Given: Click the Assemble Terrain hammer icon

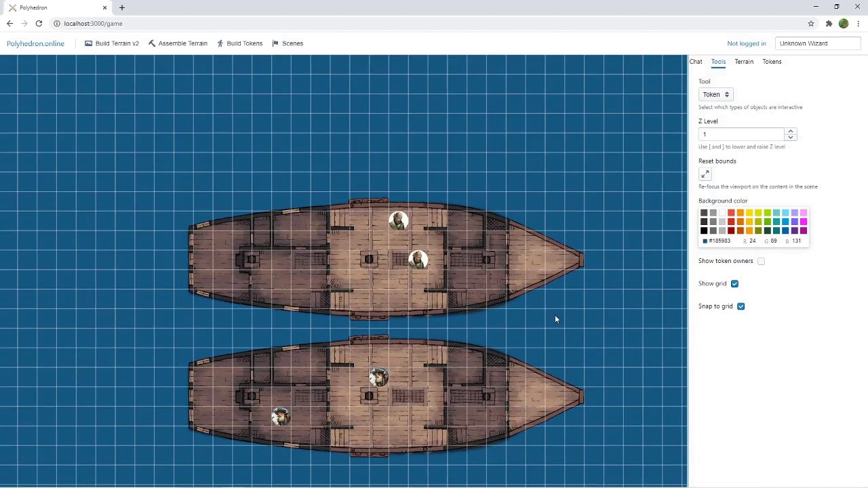Looking at the screenshot, I should coord(152,43).
